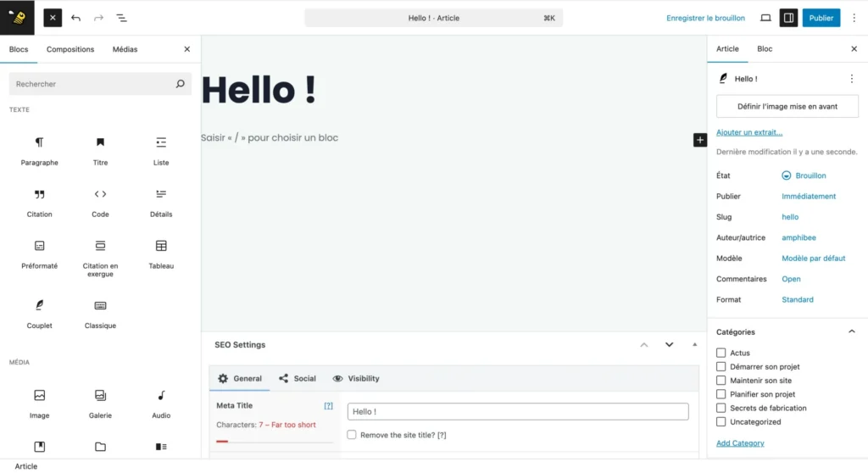Toggle SEO Settings panel collapse triangle
868x473 pixels.
(x=695, y=344)
